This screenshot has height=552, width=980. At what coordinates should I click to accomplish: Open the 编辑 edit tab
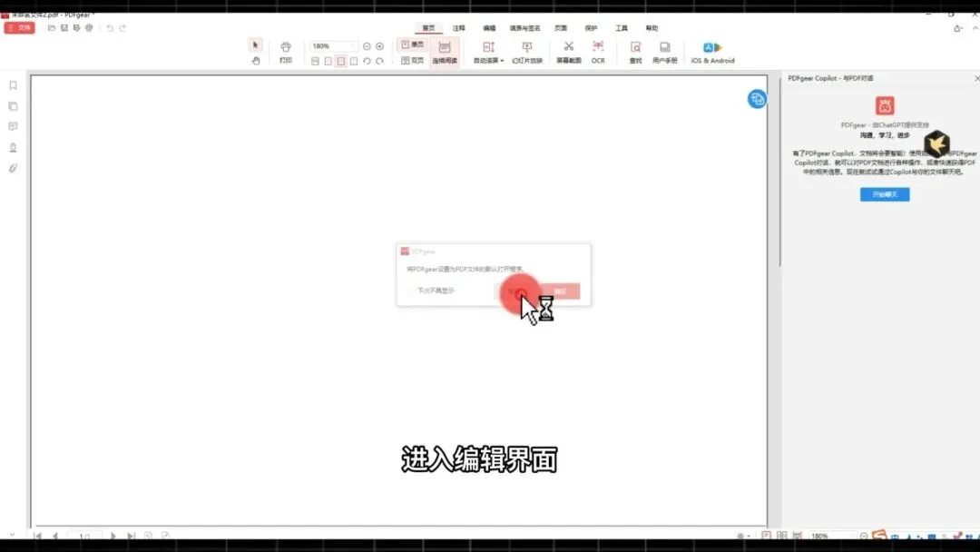click(x=489, y=28)
